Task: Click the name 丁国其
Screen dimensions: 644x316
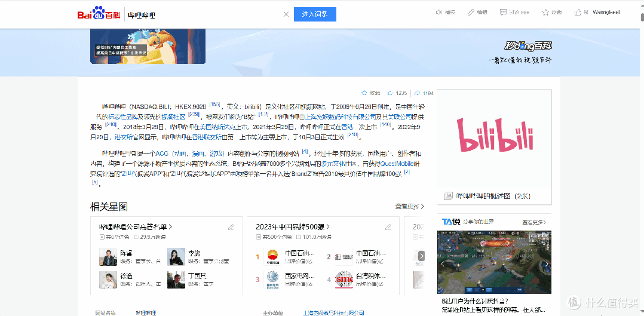Action: [x=198, y=276]
